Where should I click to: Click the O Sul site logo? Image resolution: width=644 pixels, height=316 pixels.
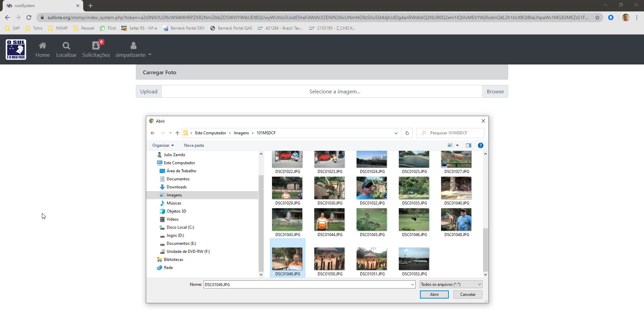(16, 49)
